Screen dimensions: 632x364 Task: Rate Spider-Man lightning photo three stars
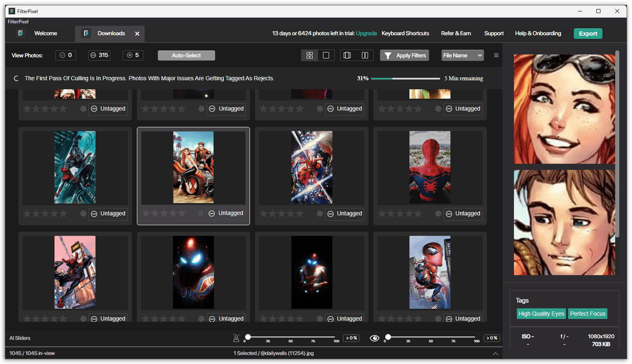point(282,214)
